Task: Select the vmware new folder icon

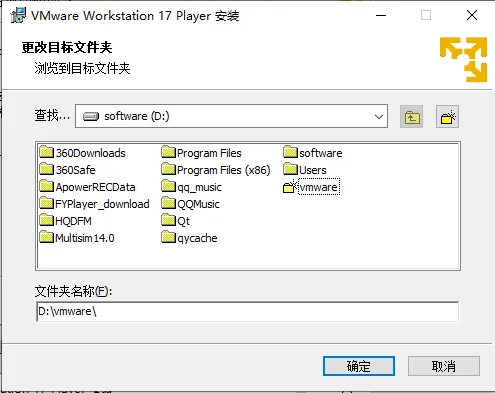Action: point(290,186)
